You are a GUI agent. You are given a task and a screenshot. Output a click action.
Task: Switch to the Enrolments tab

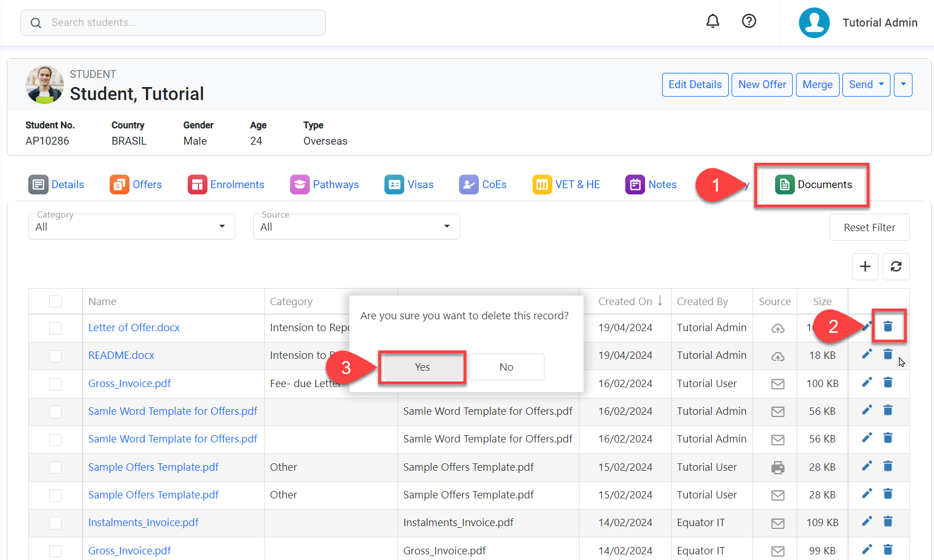(x=226, y=185)
